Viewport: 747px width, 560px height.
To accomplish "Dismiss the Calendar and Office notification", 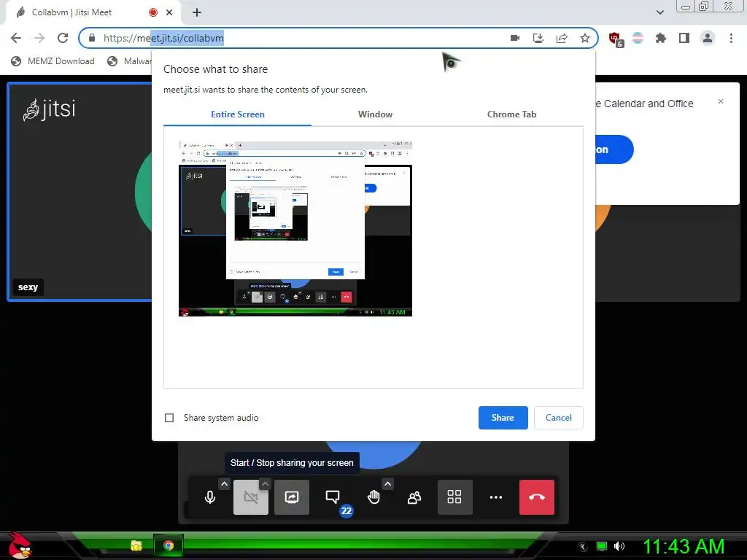I will (x=721, y=101).
